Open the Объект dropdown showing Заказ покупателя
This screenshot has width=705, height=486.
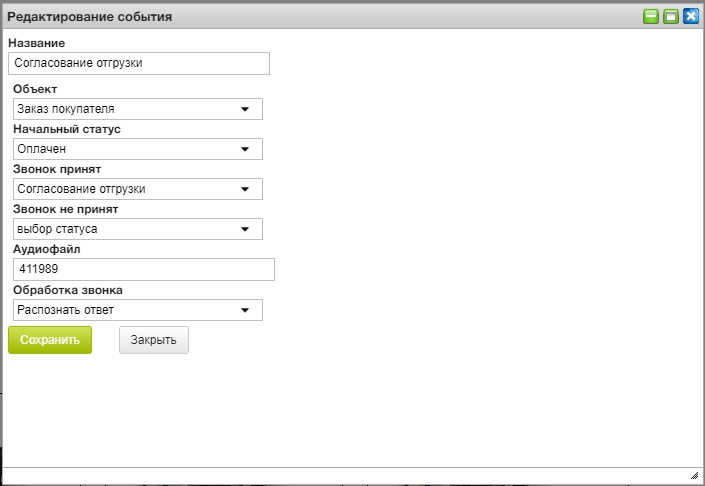coord(128,109)
